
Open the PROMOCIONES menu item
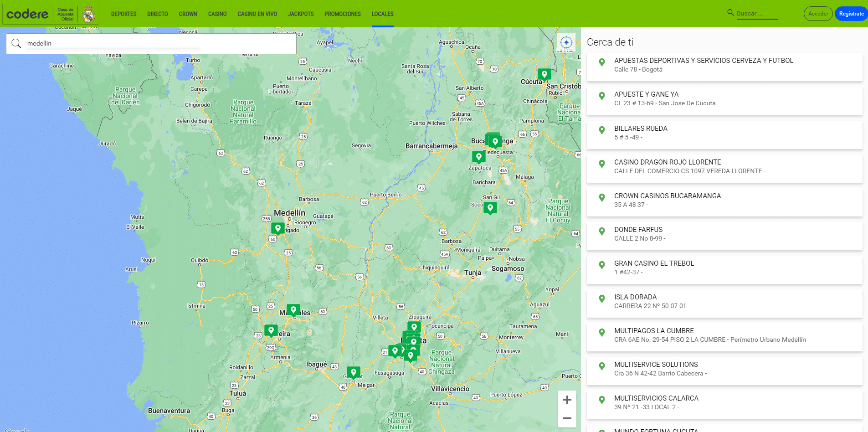(343, 14)
